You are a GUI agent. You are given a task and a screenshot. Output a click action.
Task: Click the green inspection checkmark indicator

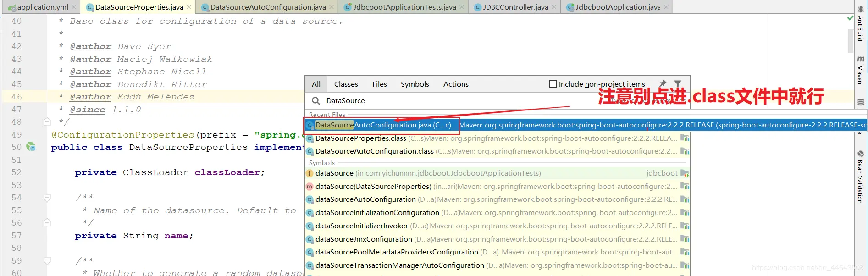coord(850,18)
